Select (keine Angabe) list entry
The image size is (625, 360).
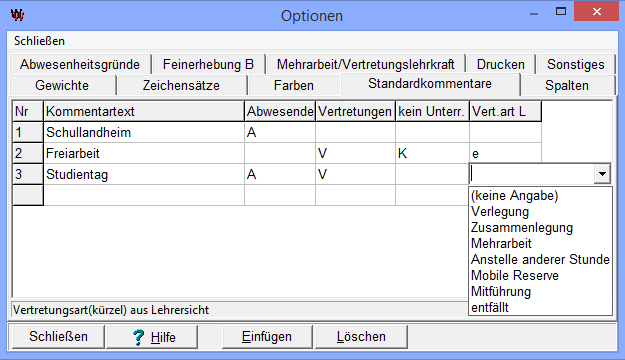[515, 195]
